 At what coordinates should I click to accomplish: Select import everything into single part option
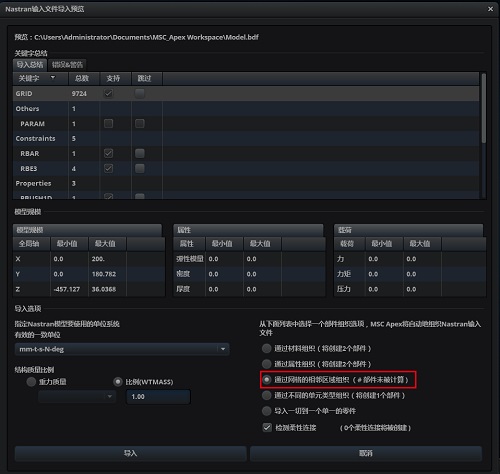[266, 411]
